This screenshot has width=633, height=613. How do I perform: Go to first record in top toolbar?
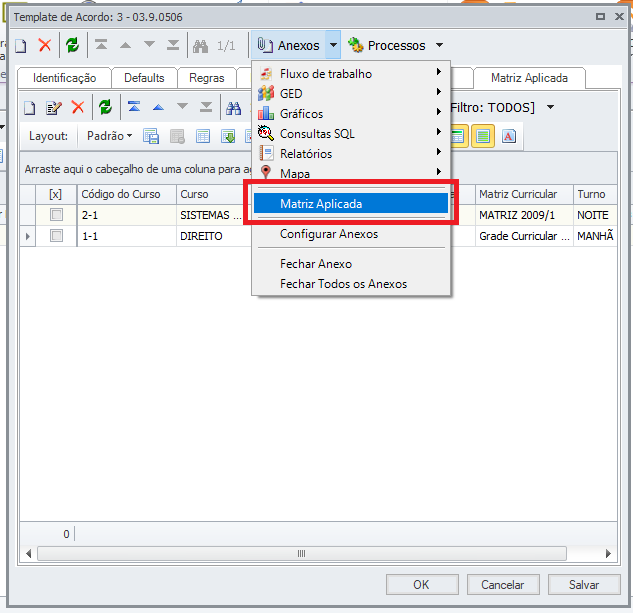(101, 45)
